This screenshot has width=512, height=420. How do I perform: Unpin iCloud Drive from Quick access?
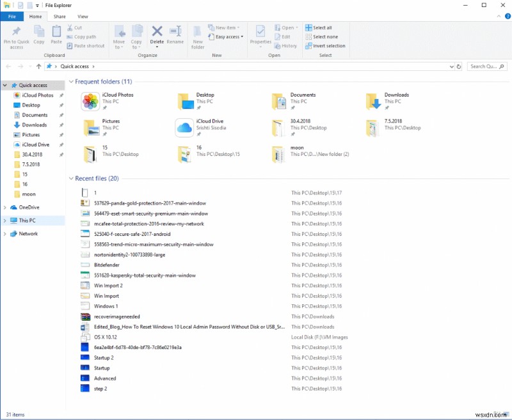pos(62,144)
